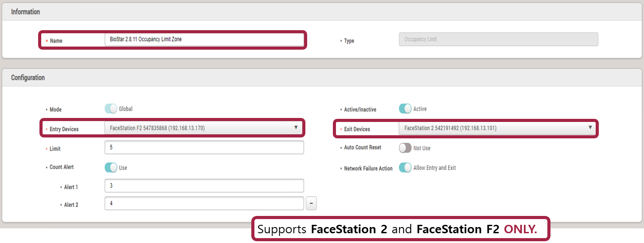Click the Configuration section header
Image resolution: width=644 pixels, height=243 pixels.
pyautogui.click(x=28, y=78)
